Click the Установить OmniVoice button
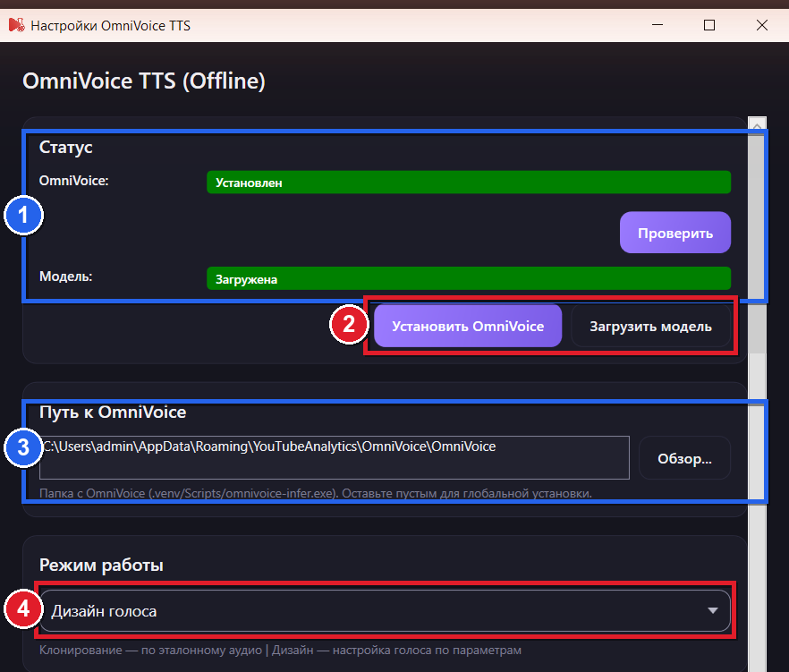Viewport: 789px width, 672px height. [468, 327]
